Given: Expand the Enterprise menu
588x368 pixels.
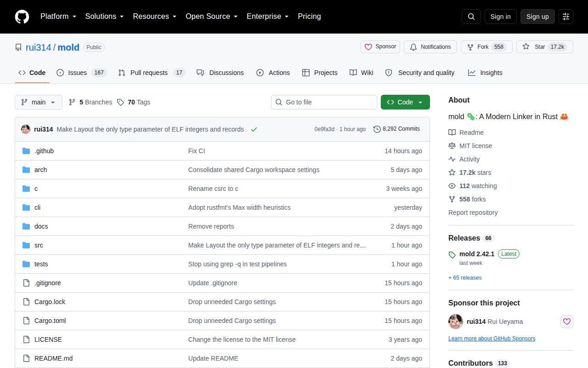Looking at the screenshot, I should (267, 17).
